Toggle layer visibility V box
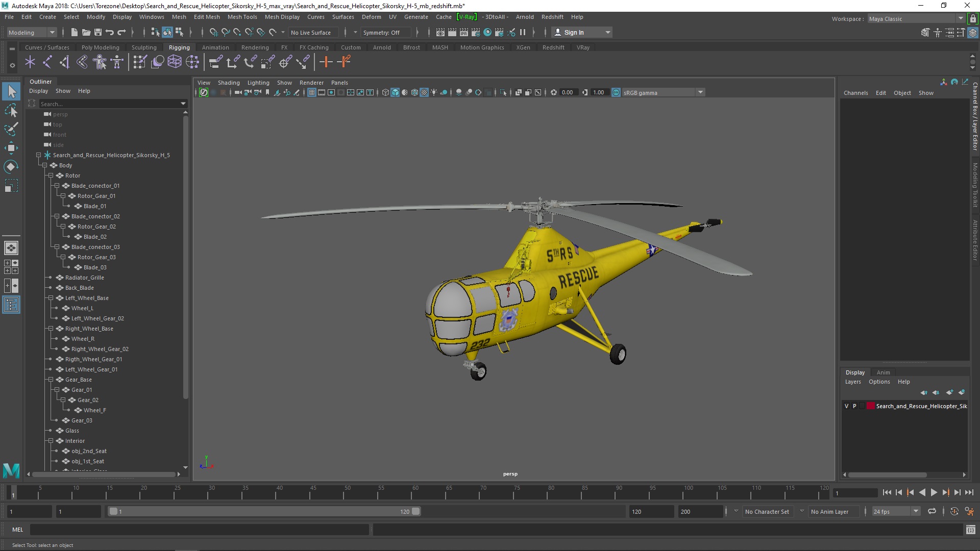The width and height of the screenshot is (980, 551). (x=846, y=406)
